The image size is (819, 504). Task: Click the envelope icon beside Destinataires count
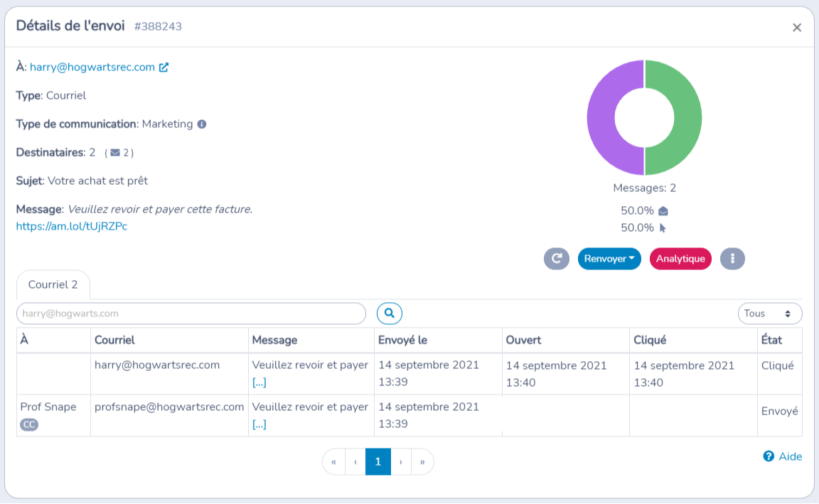(115, 153)
